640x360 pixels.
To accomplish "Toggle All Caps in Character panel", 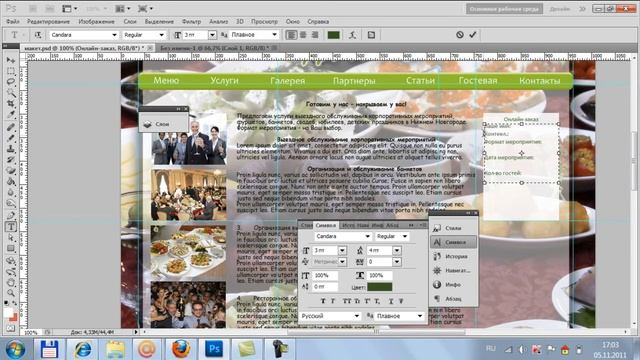I will coord(347,301).
